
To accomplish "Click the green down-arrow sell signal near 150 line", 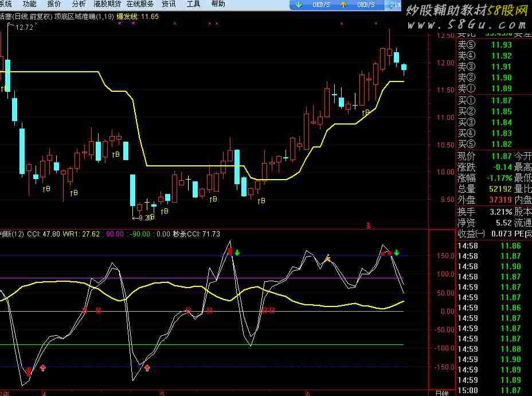I will point(237,253).
